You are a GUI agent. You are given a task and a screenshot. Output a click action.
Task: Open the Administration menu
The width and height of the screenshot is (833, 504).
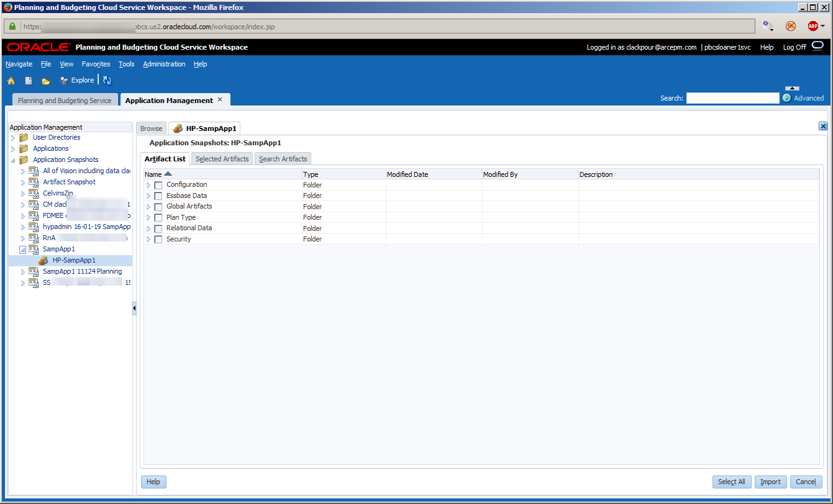(164, 64)
